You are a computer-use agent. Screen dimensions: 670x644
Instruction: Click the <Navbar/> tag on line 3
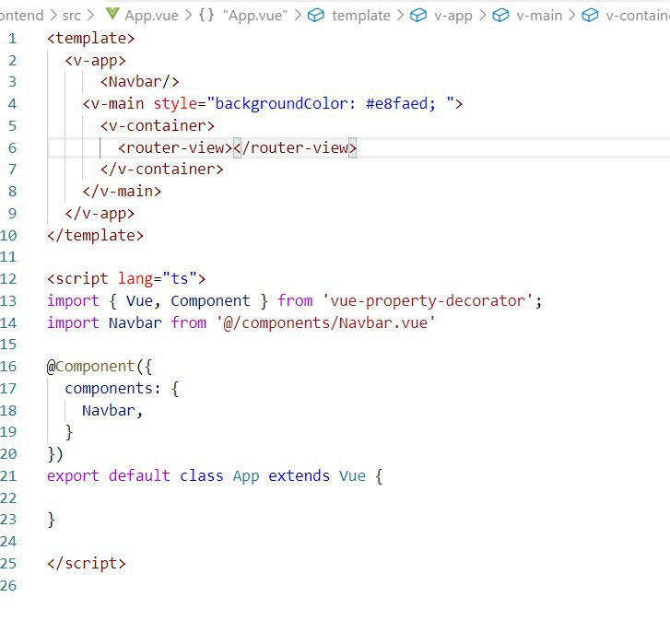(x=139, y=82)
